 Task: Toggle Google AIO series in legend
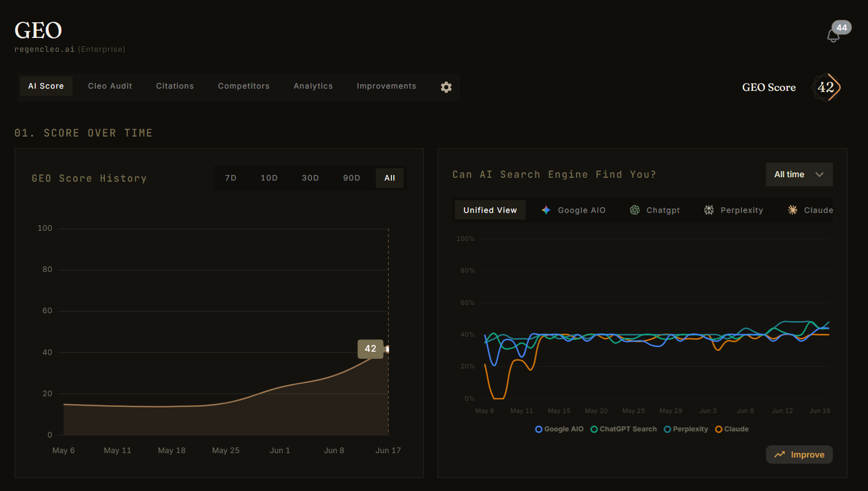pos(559,429)
